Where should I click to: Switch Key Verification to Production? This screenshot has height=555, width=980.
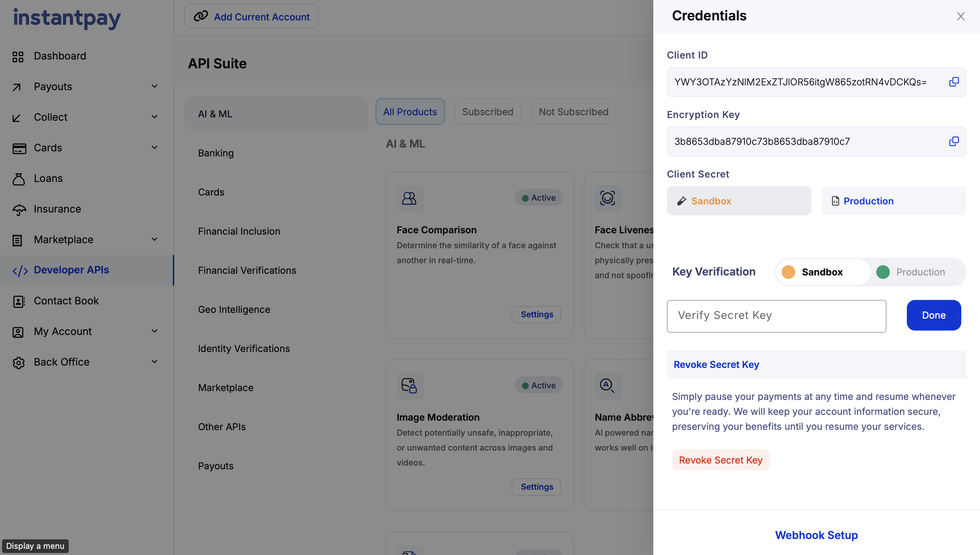click(x=919, y=272)
